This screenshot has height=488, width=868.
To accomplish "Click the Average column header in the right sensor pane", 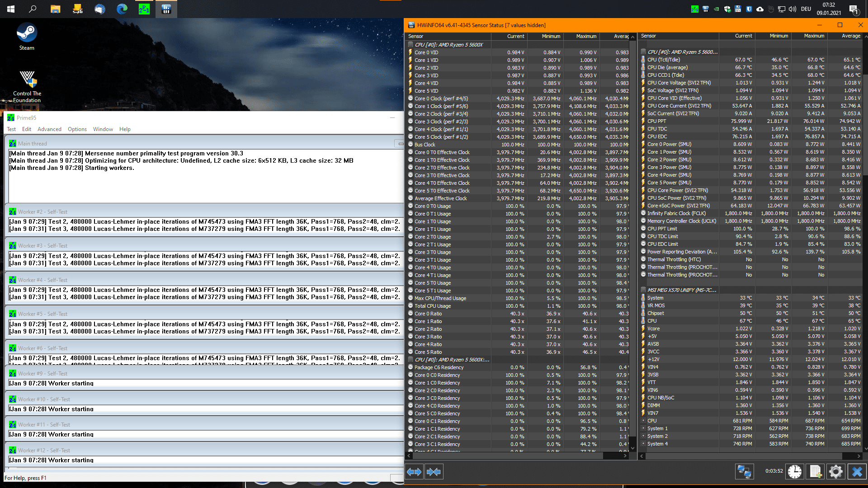I will pos(845,36).
